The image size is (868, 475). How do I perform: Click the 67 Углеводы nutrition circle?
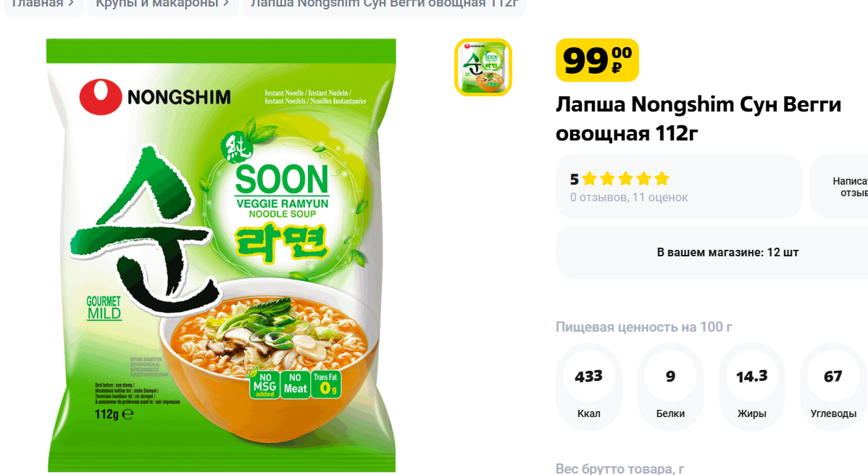tap(833, 387)
